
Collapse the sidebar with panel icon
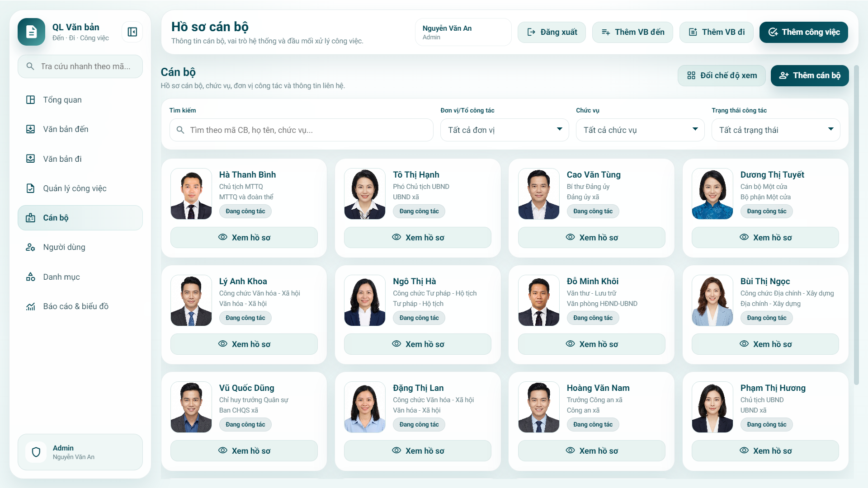[132, 32]
